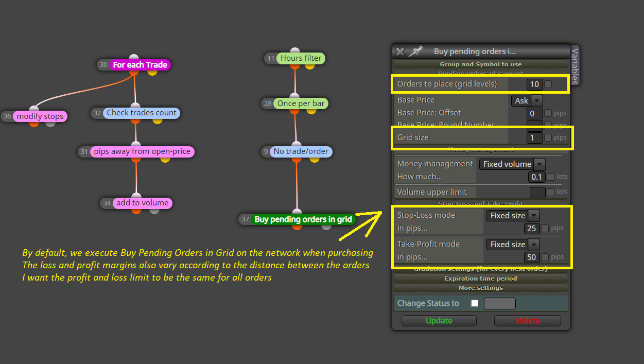Tick checkbox beside Base Price Offset value
The height and width of the screenshot is (364, 644).
(x=548, y=113)
